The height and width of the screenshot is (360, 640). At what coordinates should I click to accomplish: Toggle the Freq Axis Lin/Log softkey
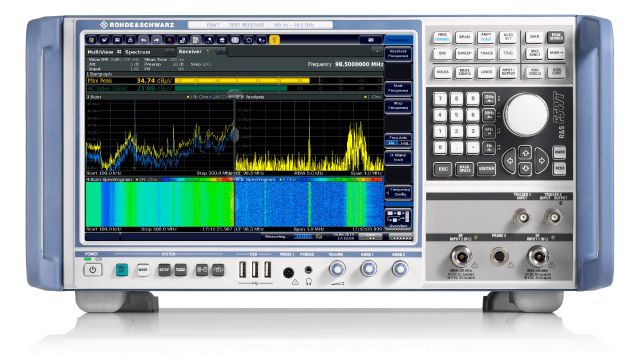[398, 140]
